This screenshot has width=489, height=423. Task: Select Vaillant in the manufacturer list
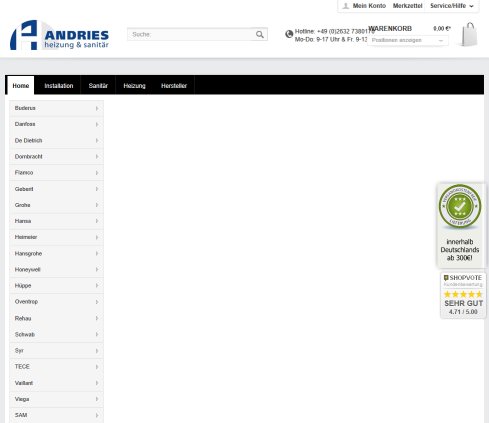56,383
